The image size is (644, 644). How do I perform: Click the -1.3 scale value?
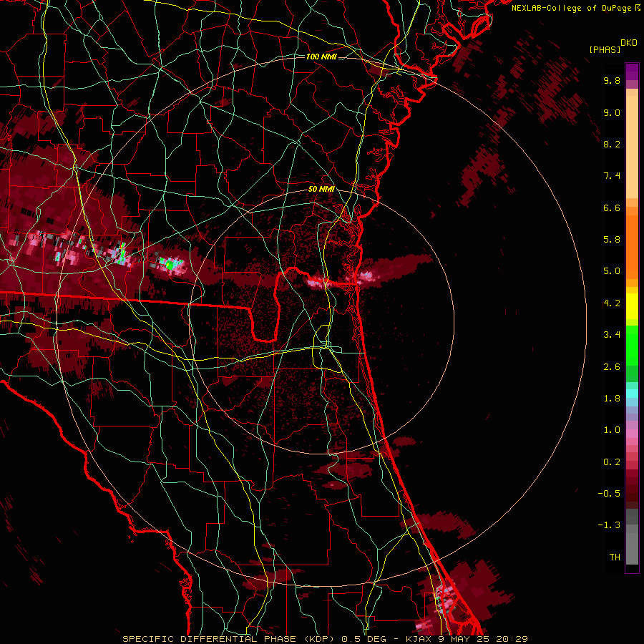[609, 525]
